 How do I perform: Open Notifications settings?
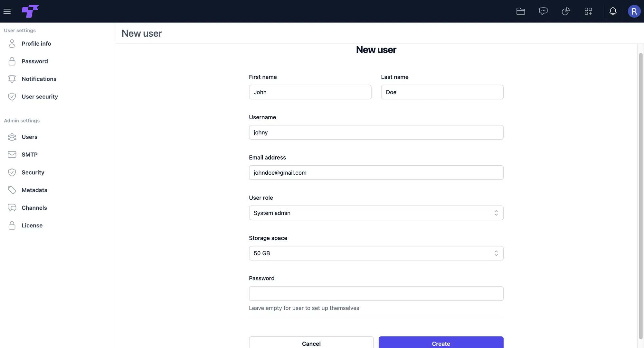39,79
